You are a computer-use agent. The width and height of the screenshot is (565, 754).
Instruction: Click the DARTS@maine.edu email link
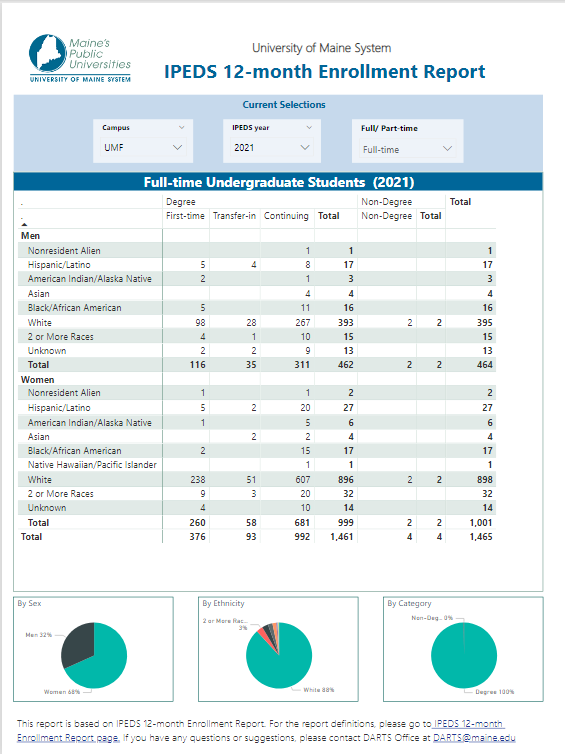point(474,738)
